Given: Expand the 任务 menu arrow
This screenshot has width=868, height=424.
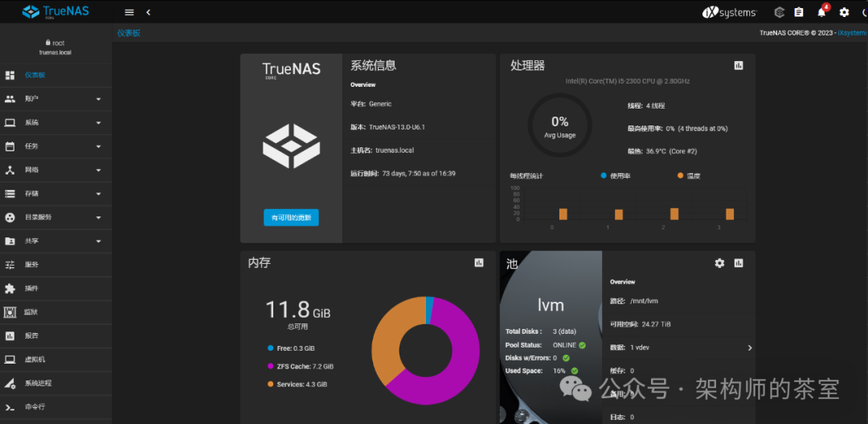Looking at the screenshot, I should (99, 147).
